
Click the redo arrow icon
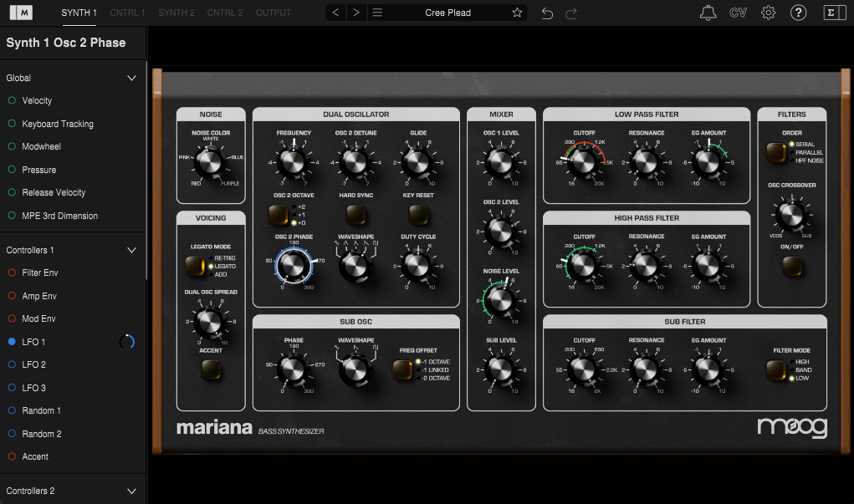570,13
